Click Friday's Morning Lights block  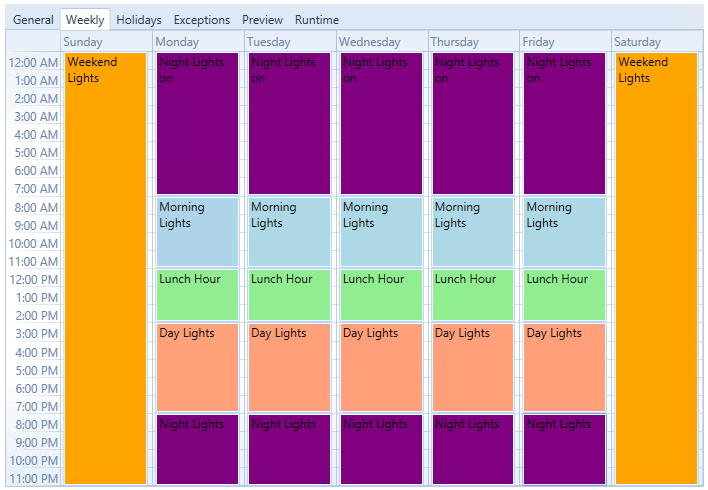point(565,232)
